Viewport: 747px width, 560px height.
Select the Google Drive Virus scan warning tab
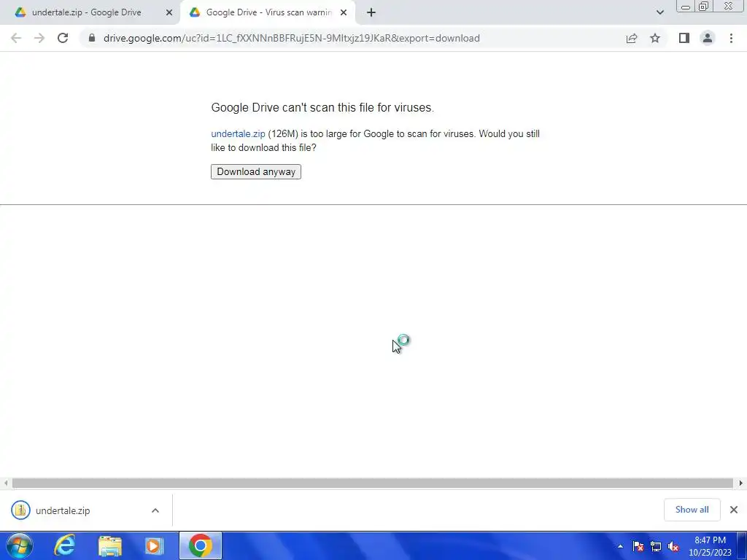pyautogui.click(x=269, y=12)
